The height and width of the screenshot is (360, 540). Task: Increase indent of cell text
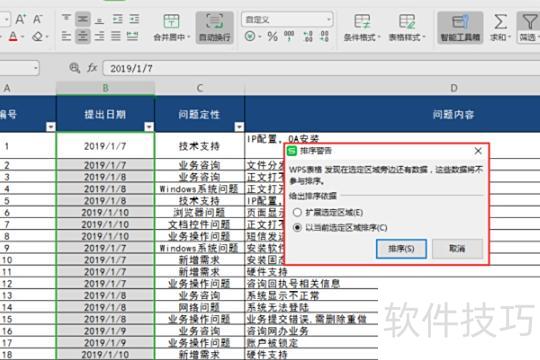tap(134, 19)
